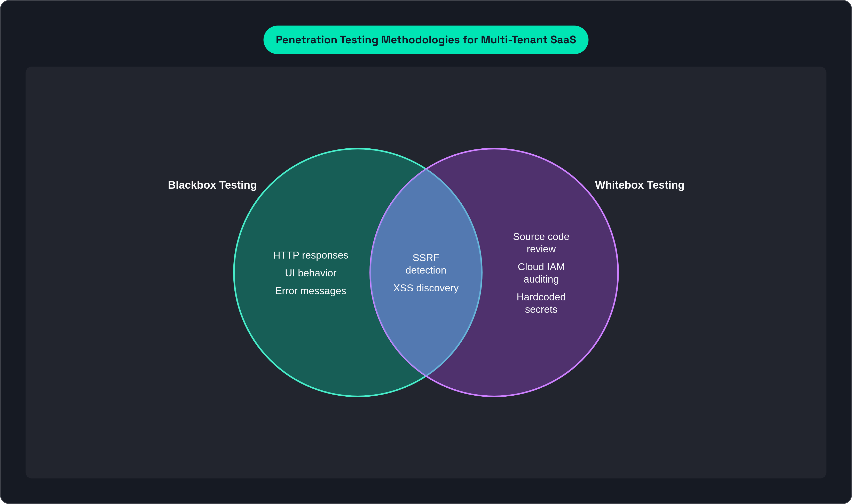The image size is (852, 504).
Task: Click the "Cloud IAM auditing" item
Action: 541,273
